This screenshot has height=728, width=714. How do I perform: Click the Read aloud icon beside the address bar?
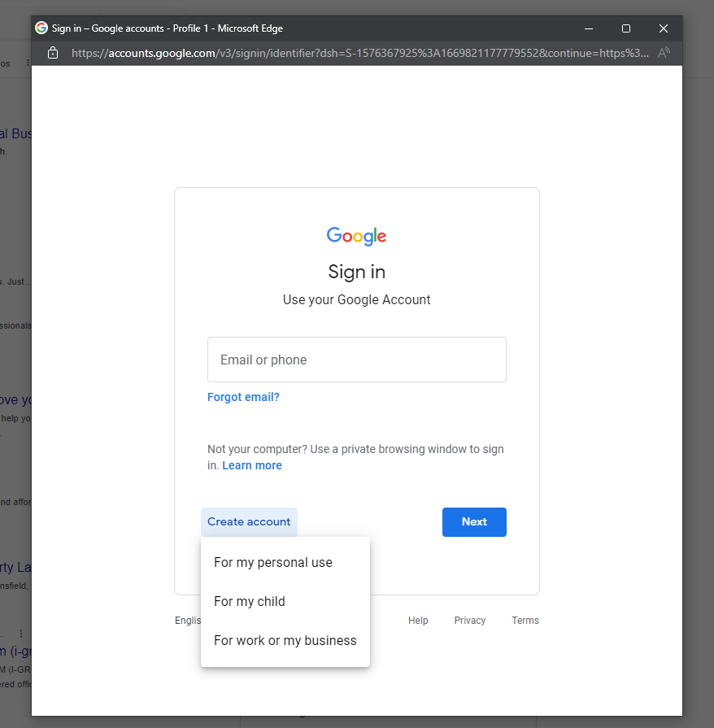(664, 51)
